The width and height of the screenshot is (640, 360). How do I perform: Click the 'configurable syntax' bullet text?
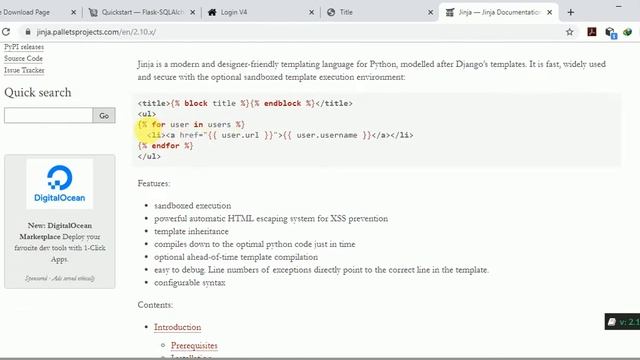tap(190, 283)
